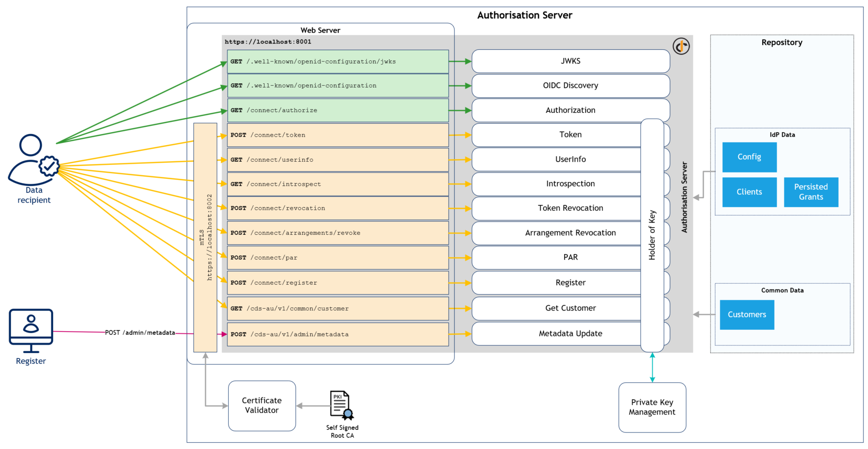868x449 pixels.
Task: Select the Self Signed Root CA certificate icon
Action: [x=342, y=405]
